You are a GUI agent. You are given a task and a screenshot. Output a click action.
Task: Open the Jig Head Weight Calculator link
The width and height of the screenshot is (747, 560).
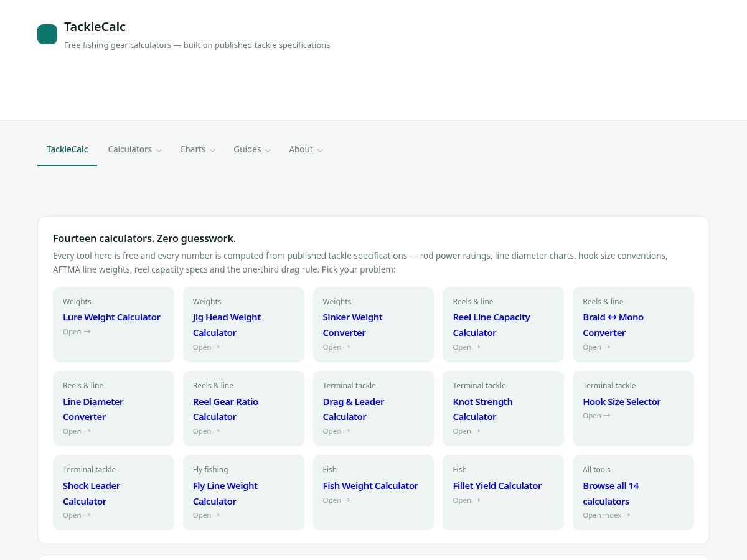click(227, 325)
